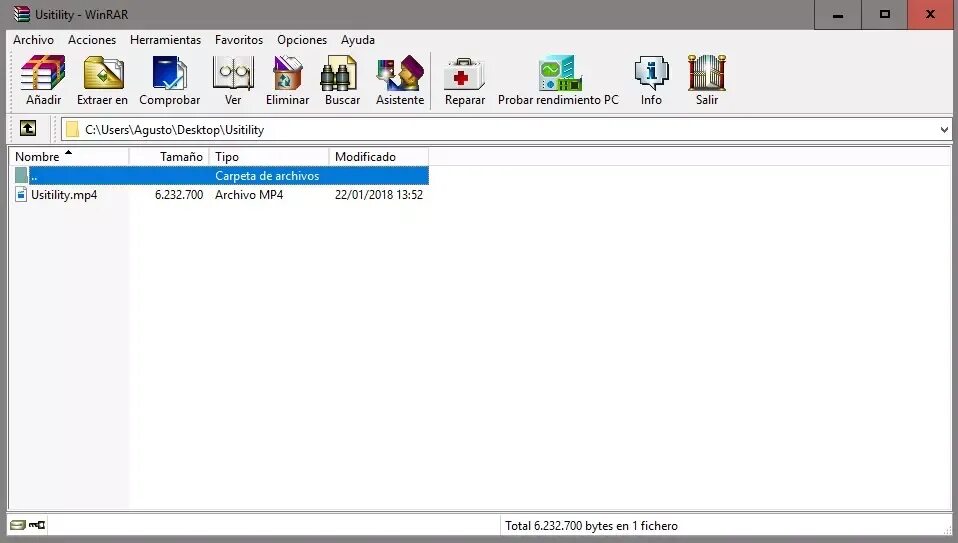958x543 pixels.
Task: Close the WinRAR window
Action: coord(931,15)
